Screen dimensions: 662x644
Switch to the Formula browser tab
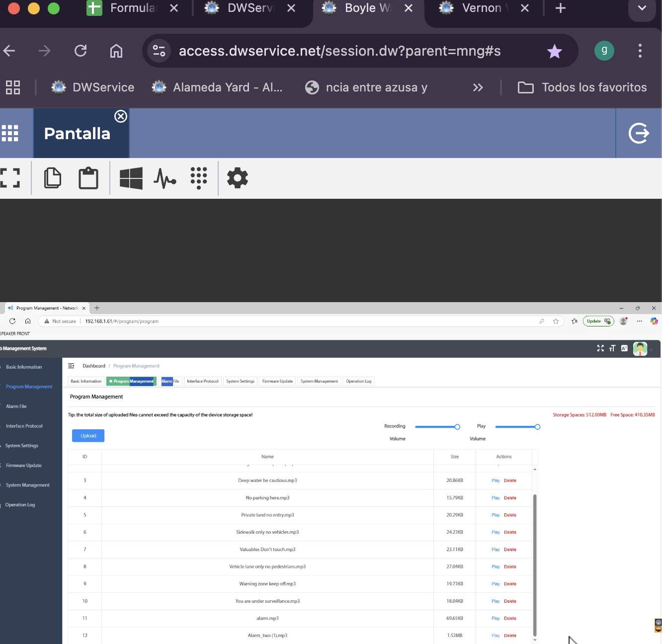[133, 8]
